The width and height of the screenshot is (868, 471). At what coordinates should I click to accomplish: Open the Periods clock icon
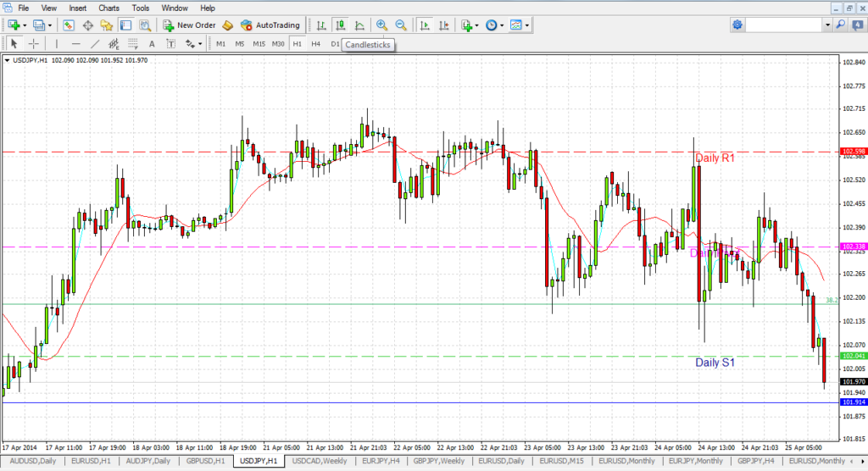(491, 25)
